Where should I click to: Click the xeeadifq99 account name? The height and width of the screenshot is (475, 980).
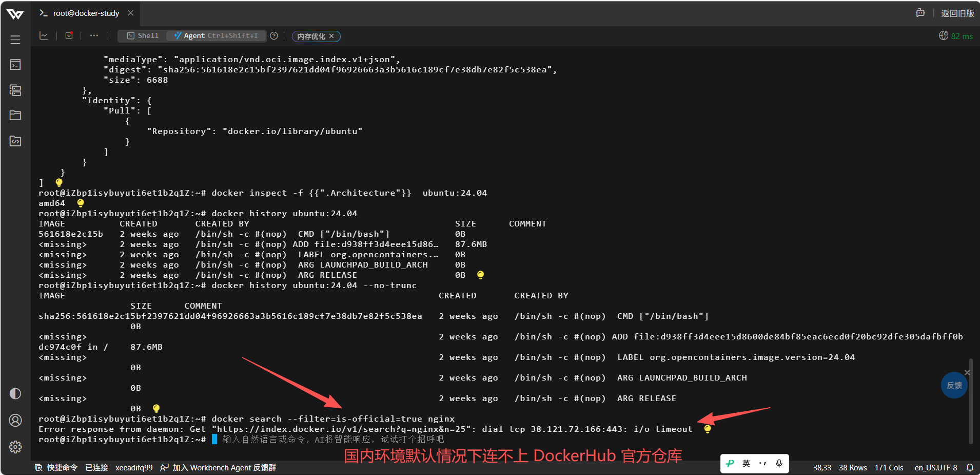134,467
